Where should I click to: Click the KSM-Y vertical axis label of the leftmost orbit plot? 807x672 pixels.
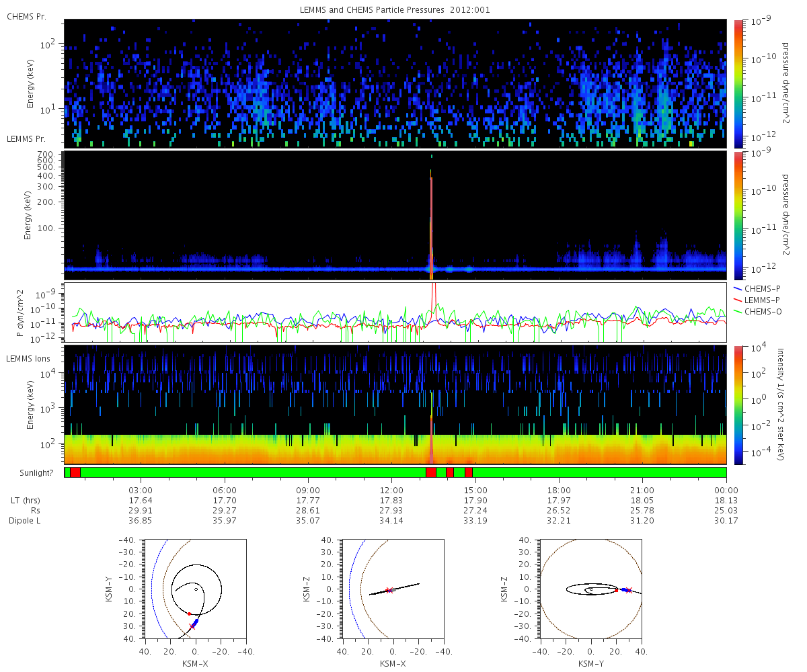pyautogui.click(x=109, y=589)
